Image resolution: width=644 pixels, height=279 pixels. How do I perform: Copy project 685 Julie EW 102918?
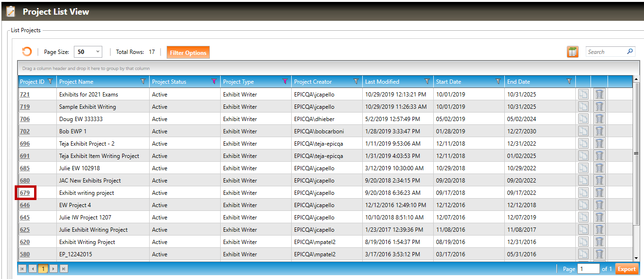583,168
